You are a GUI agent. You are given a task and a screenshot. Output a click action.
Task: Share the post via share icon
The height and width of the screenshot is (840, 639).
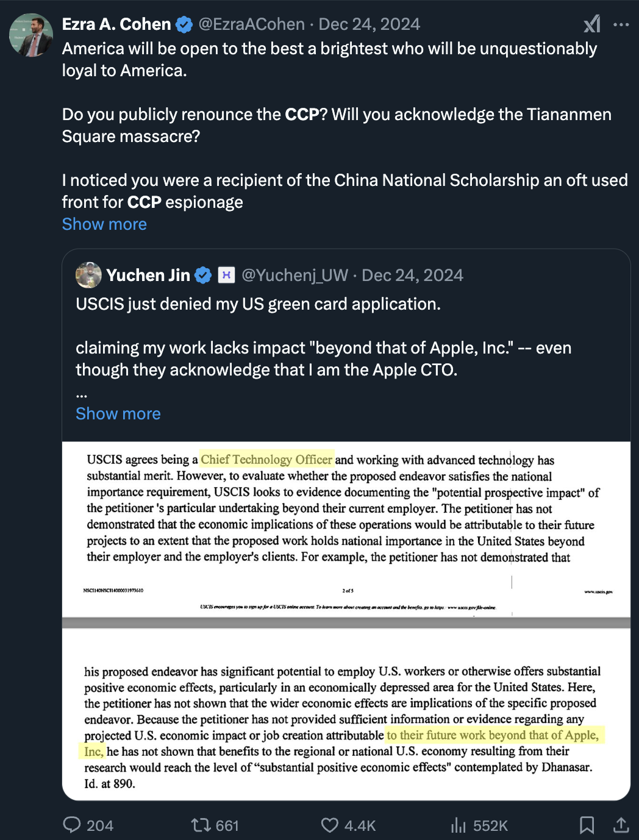[621, 825]
